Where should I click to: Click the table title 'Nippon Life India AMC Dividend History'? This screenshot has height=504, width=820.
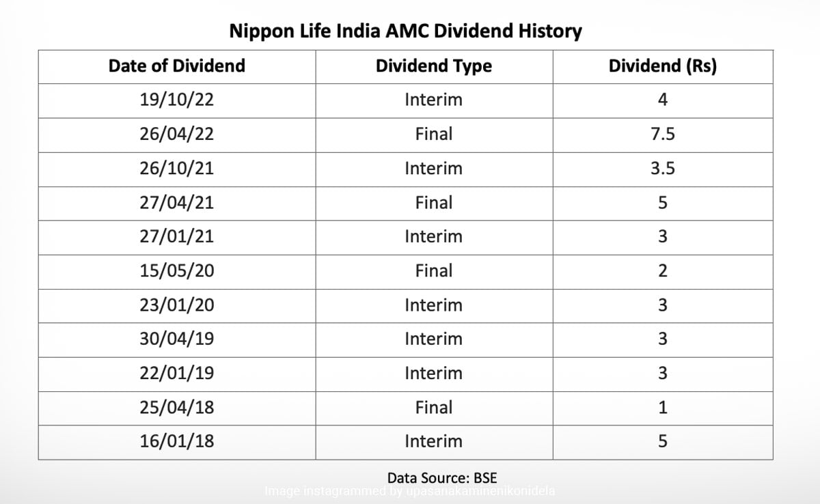click(405, 31)
